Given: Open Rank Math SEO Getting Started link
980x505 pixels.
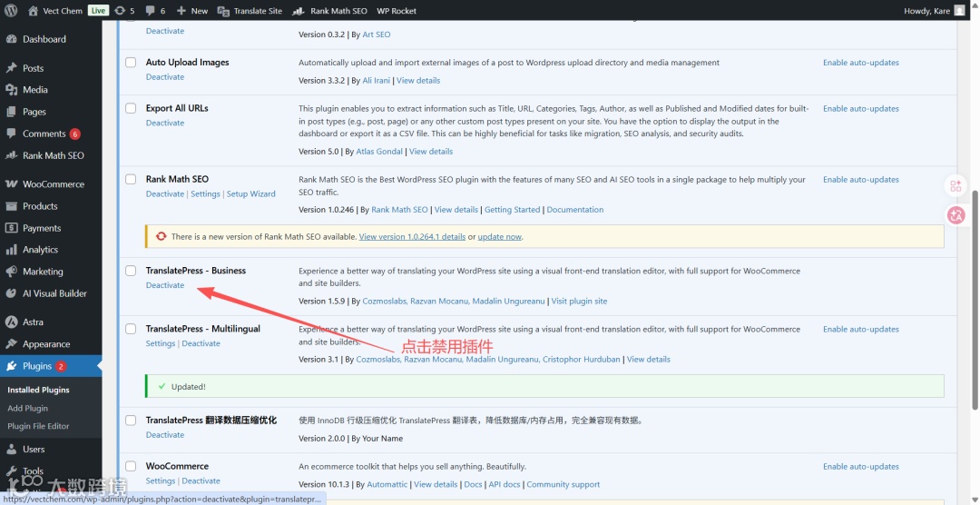Looking at the screenshot, I should [512, 210].
